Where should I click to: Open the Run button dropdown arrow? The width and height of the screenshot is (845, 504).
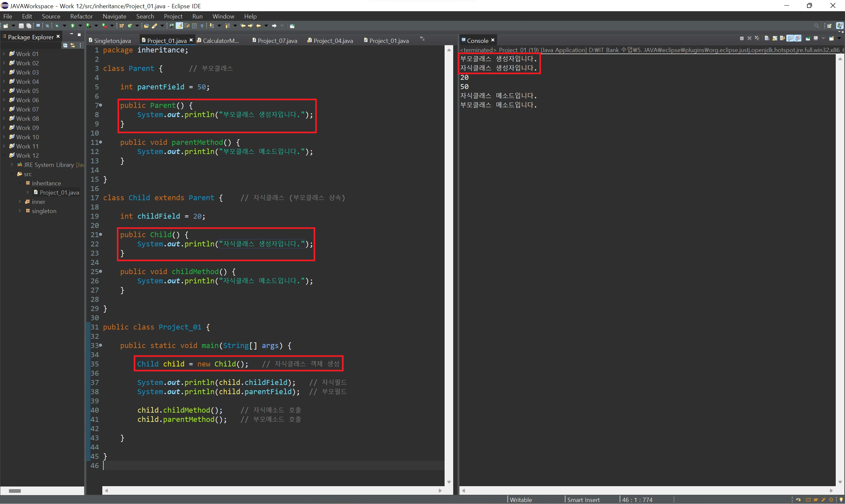pos(80,26)
